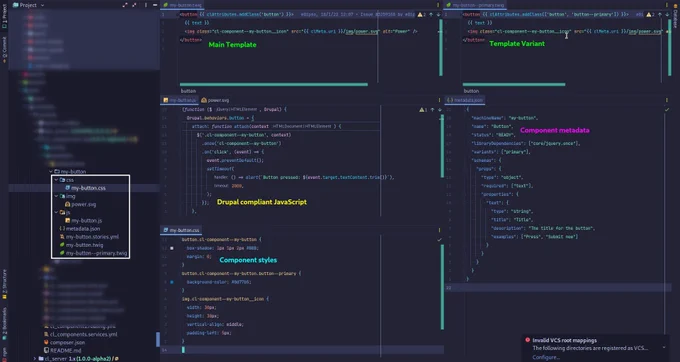
Task: Select my-button--primary.twig in project tree
Action: [93, 253]
